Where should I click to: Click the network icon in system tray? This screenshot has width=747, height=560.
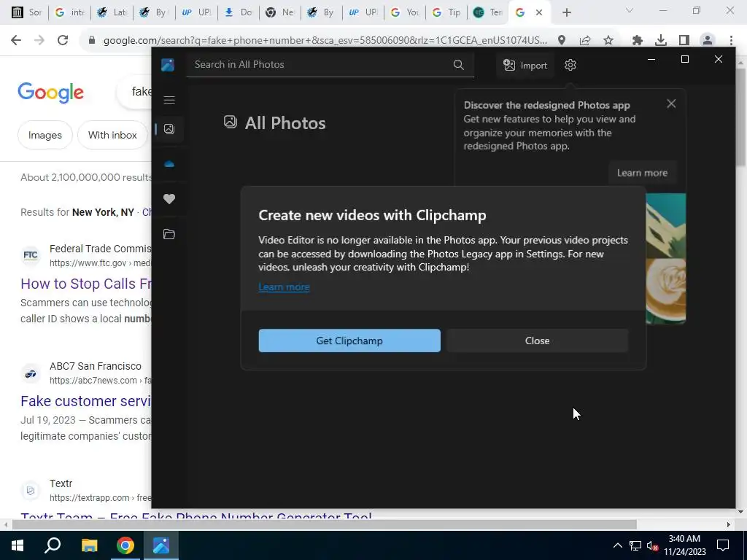(635, 545)
